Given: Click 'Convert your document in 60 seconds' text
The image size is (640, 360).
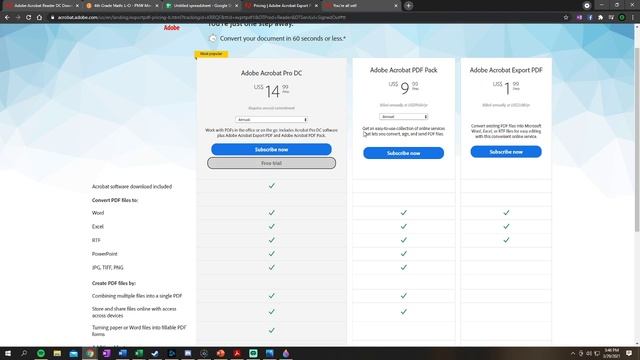Looking at the screenshot, I should [282, 38].
